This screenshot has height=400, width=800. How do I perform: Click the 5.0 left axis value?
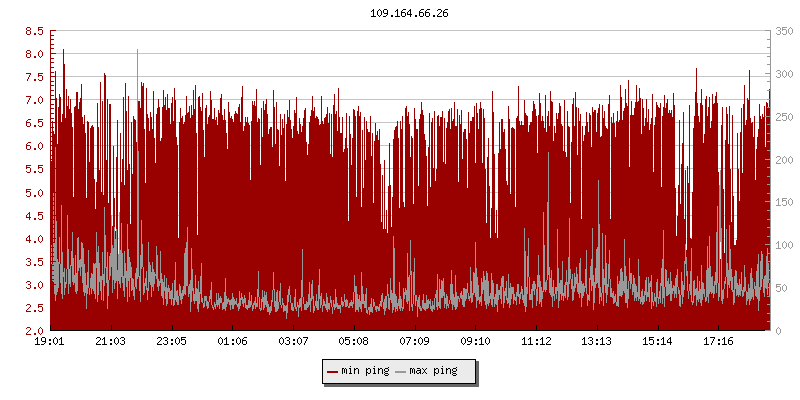(34, 192)
